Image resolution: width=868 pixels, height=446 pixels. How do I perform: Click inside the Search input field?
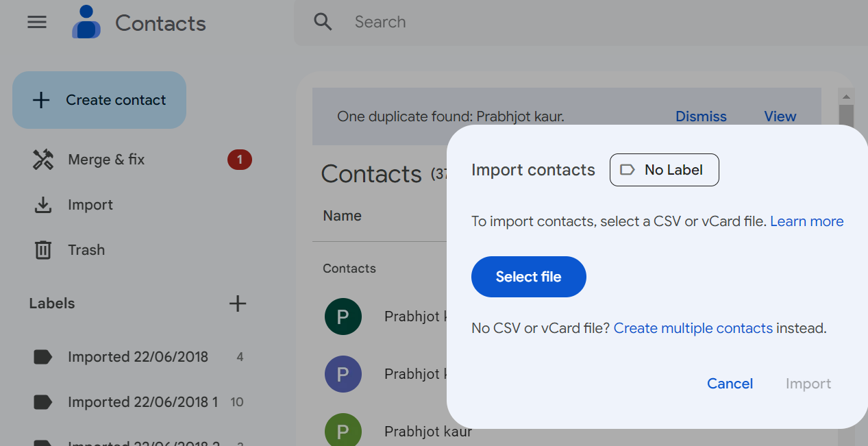pyautogui.click(x=548, y=22)
